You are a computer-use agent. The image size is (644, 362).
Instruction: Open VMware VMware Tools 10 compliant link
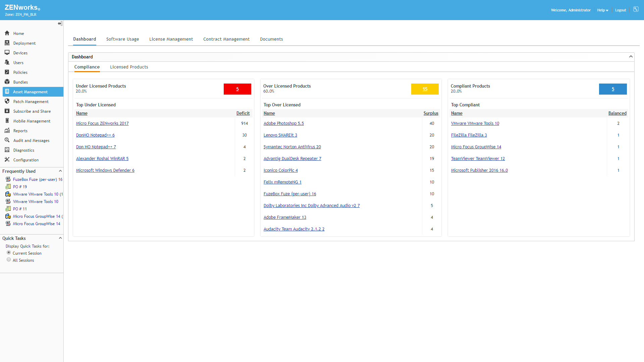(x=475, y=123)
